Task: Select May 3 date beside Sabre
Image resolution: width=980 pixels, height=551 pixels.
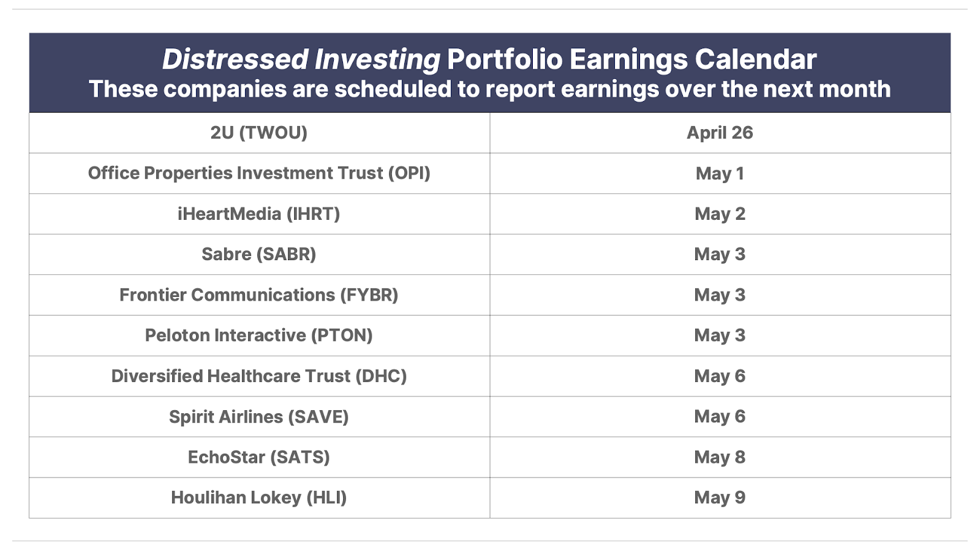Action: click(720, 254)
